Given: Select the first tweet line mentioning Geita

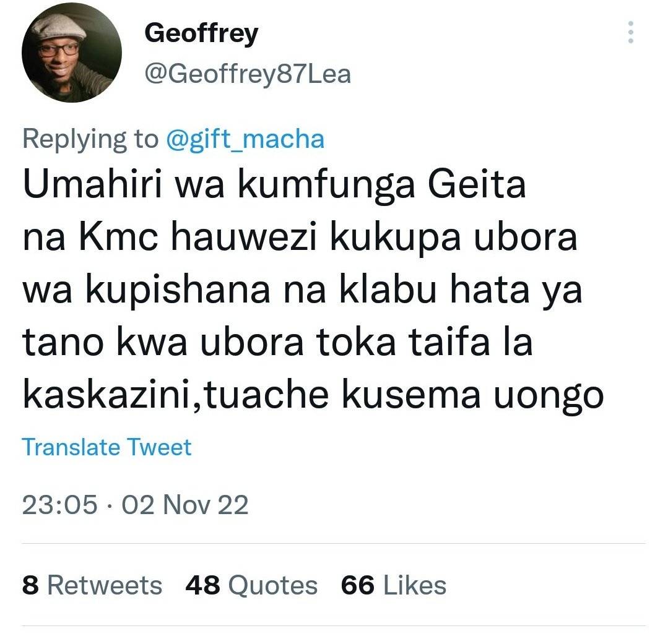Looking at the screenshot, I should [x=274, y=185].
